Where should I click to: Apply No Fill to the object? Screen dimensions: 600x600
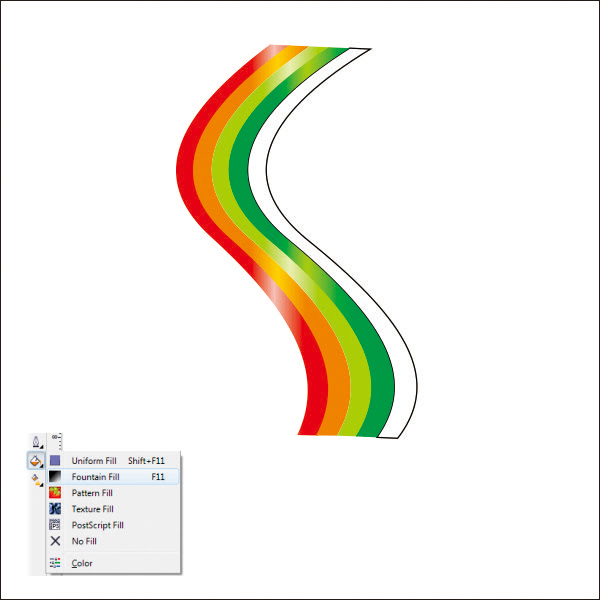coord(113,541)
